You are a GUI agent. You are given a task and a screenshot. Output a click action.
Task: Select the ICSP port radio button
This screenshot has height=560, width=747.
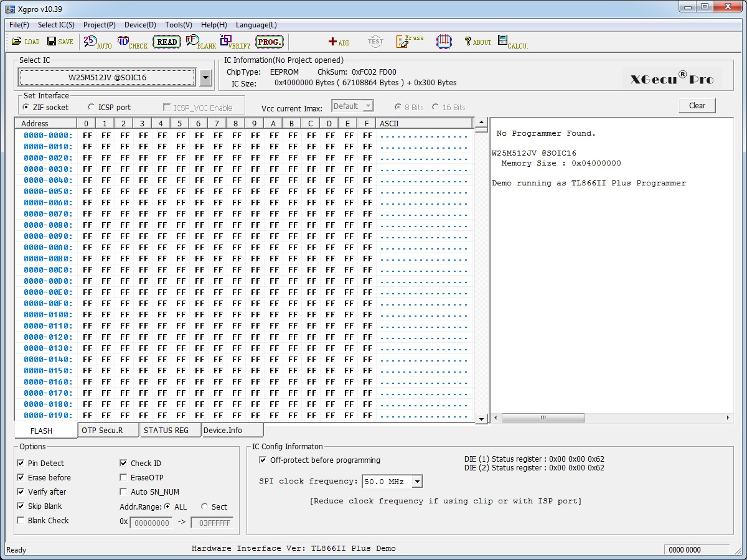tap(92, 108)
